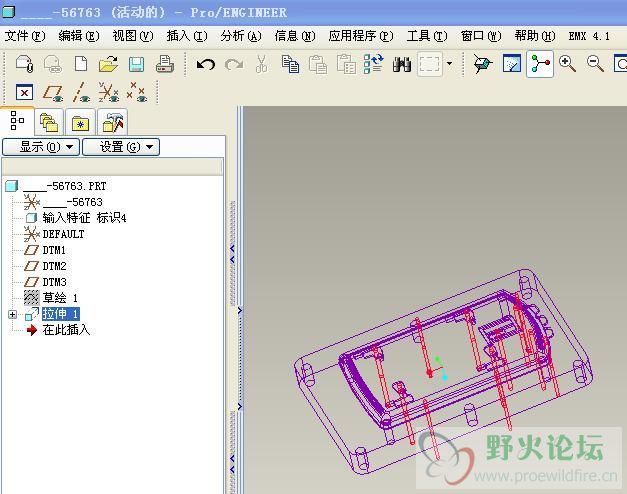Toggle coordinate systems display
Viewport: 627px width, 494px height.
pyautogui.click(x=108, y=93)
